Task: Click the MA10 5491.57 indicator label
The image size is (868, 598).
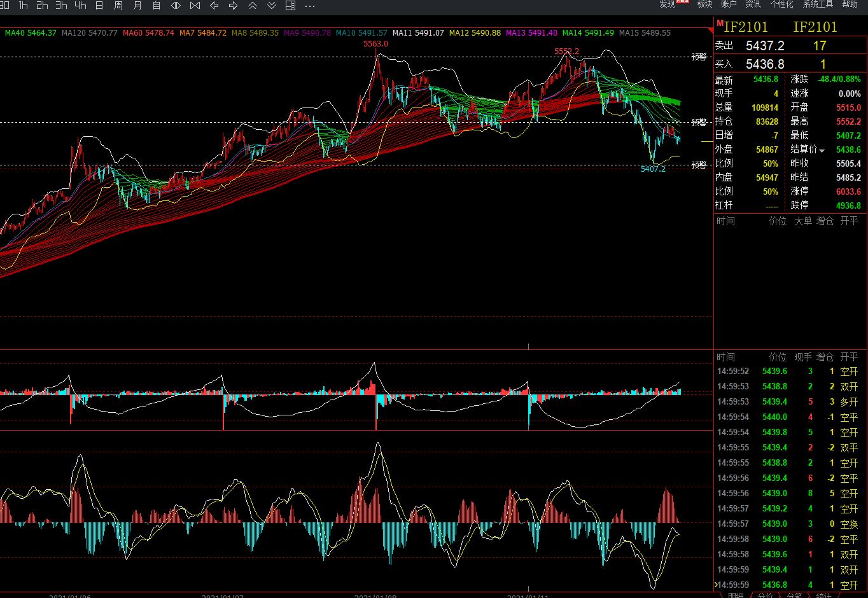Action: 361,32
